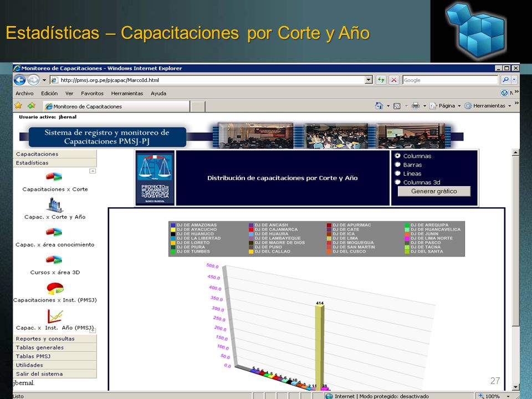This screenshot has width=532, height=399.
Task: Open the Herramientas menu in menu bar
Action: [127, 93]
